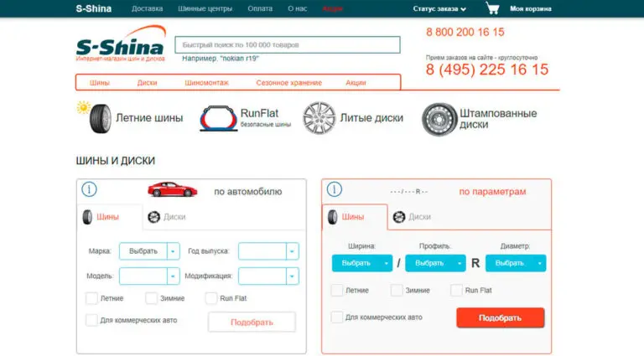The height and width of the screenshot is (356, 644).
Task: Click tire icon in by-parameters Шины tab
Action: click(x=332, y=217)
